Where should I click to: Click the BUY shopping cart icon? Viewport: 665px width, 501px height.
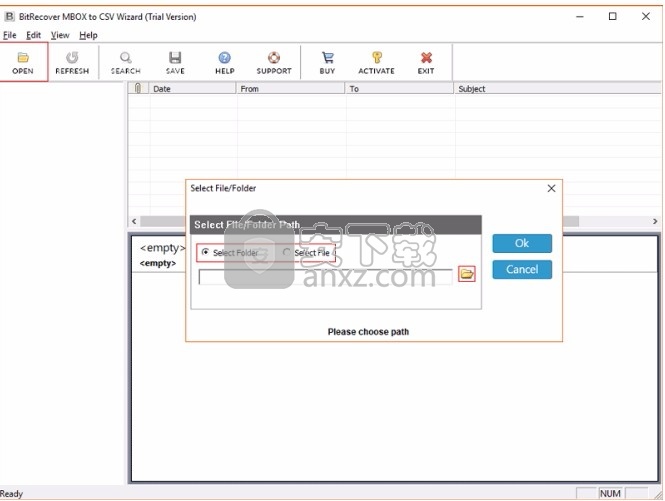(327, 57)
